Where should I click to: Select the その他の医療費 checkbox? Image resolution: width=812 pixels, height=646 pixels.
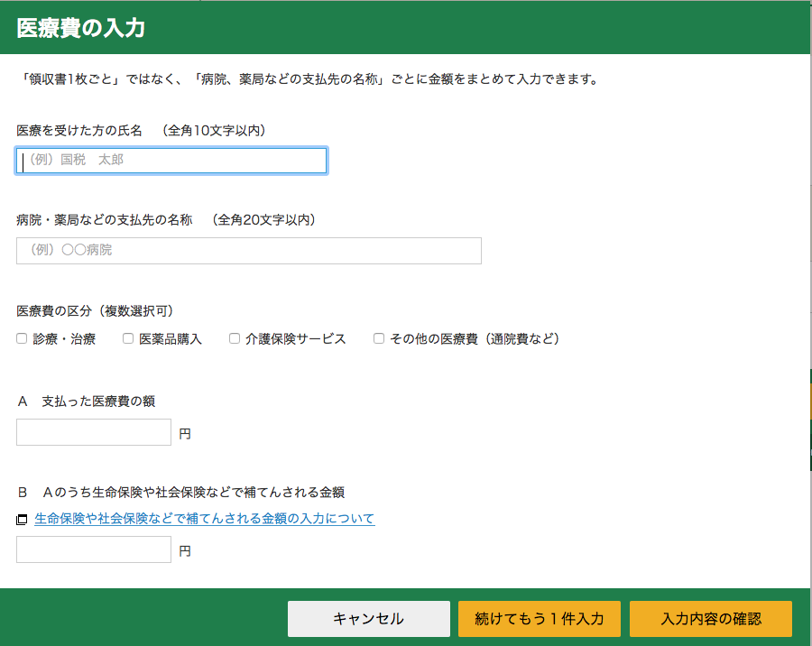point(379,339)
